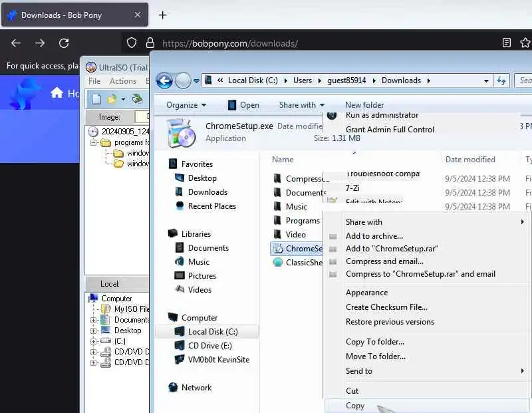Click Explorer Forward button
Image resolution: width=532 pixels, height=413 pixels.
point(183,80)
